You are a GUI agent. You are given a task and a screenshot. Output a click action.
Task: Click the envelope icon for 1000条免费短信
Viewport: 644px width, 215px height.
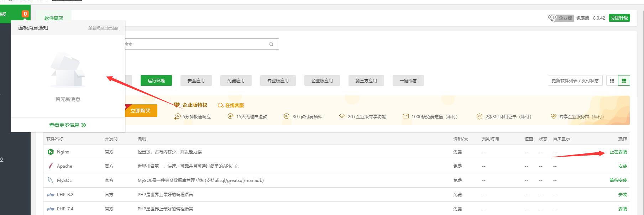[x=406, y=116]
